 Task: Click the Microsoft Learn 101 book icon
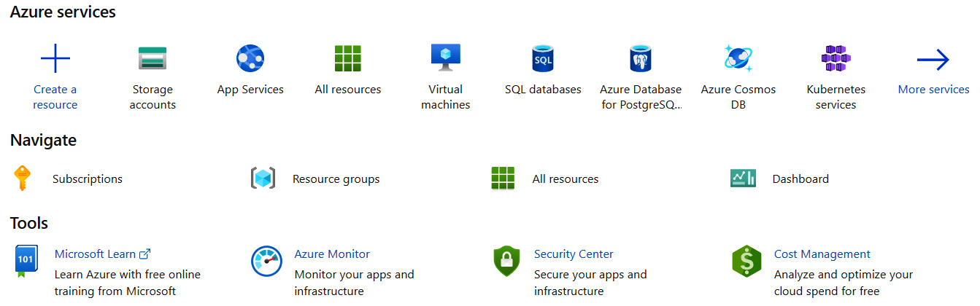point(26,261)
